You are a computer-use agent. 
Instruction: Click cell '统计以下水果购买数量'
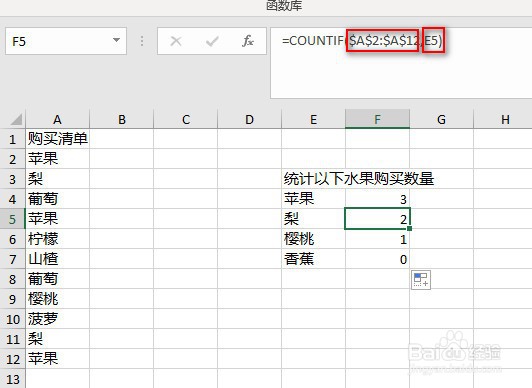pyautogui.click(x=359, y=179)
